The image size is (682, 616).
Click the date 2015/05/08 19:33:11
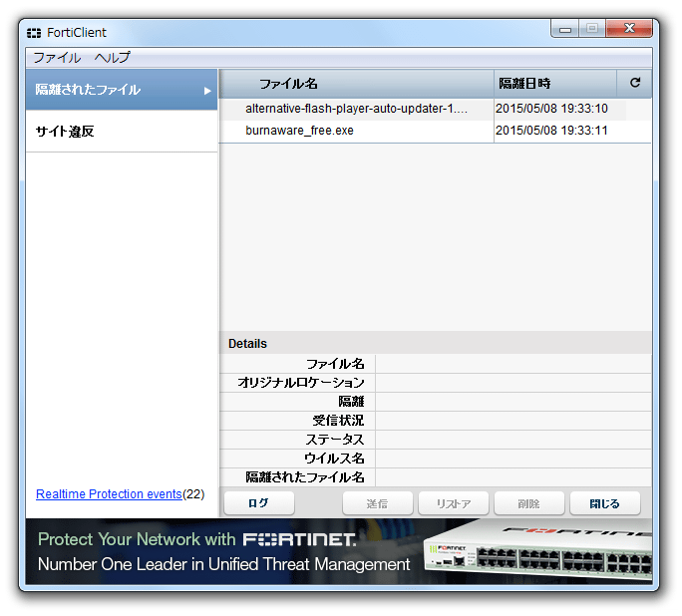tap(551, 131)
